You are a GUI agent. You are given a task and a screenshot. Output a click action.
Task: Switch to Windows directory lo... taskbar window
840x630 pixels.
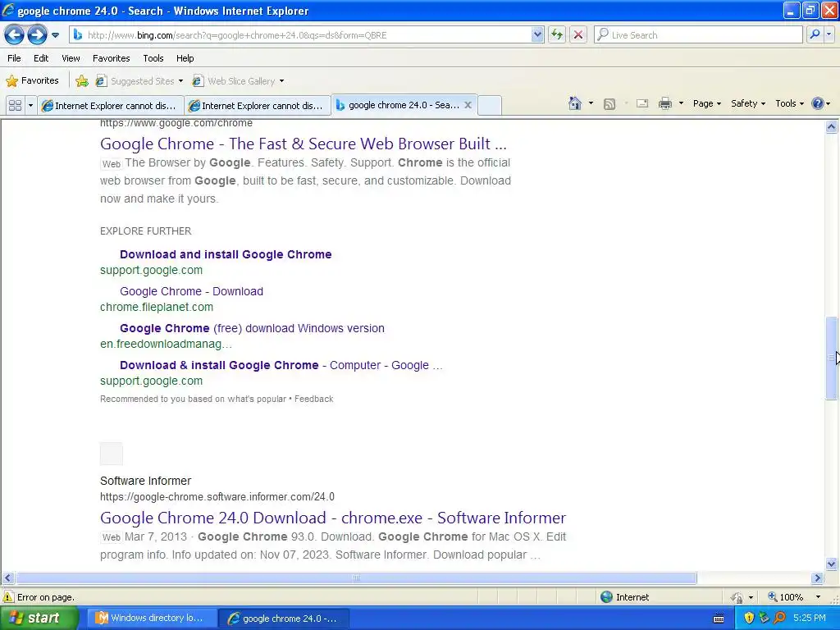tap(152, 619)
